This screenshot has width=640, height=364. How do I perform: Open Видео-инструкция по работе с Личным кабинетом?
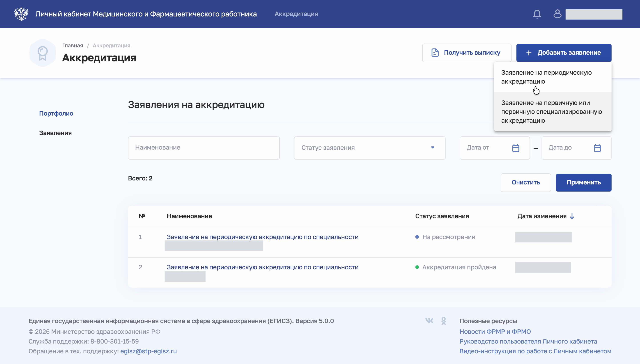tap(535, 351)
